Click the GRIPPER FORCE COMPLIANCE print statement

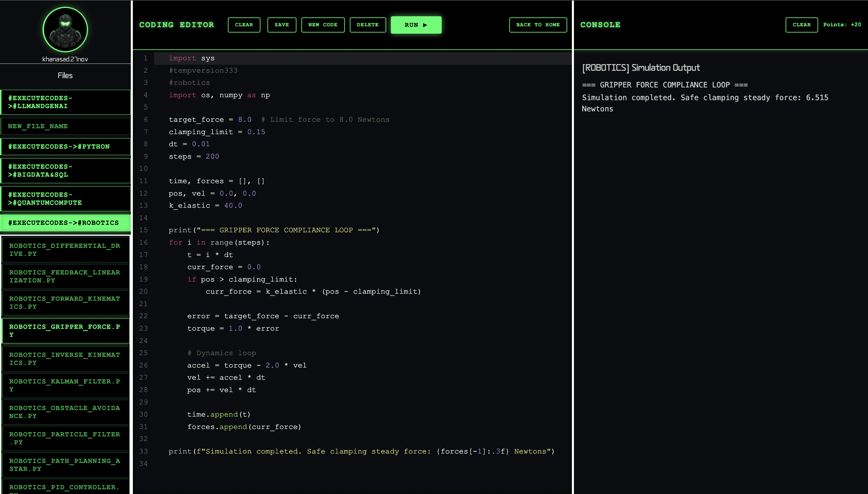274,230
